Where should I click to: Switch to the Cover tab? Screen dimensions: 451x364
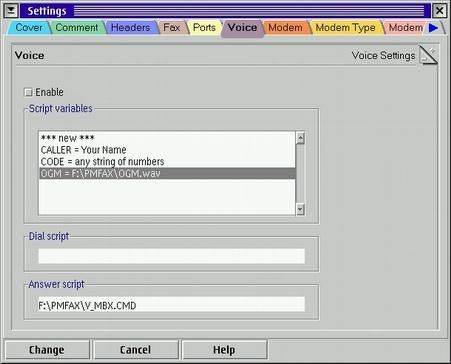pos(29,27)
